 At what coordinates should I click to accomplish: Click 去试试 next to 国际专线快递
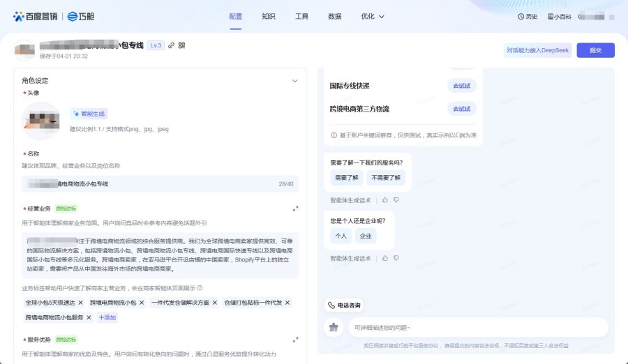click(x=461, y=86)
